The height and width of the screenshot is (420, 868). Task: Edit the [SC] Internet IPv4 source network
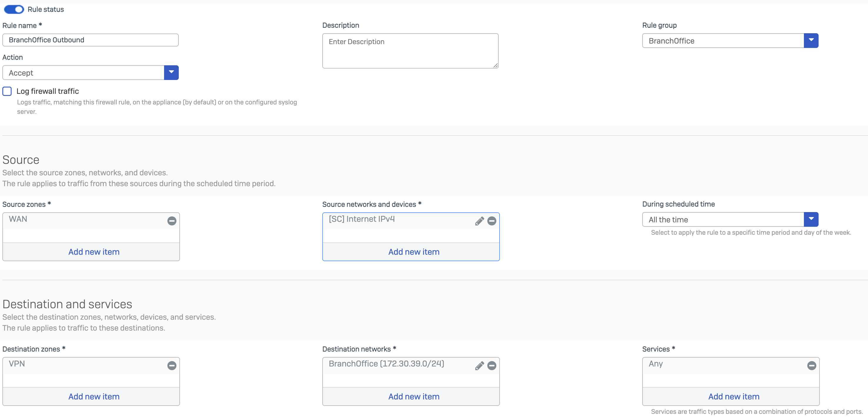point(479,221)
